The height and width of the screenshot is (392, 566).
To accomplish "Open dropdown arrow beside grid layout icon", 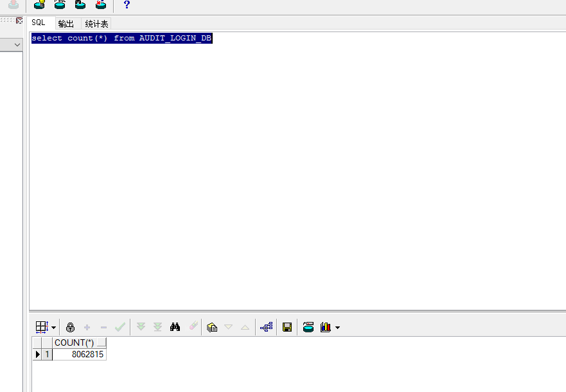I will click(x=53, y=328).
